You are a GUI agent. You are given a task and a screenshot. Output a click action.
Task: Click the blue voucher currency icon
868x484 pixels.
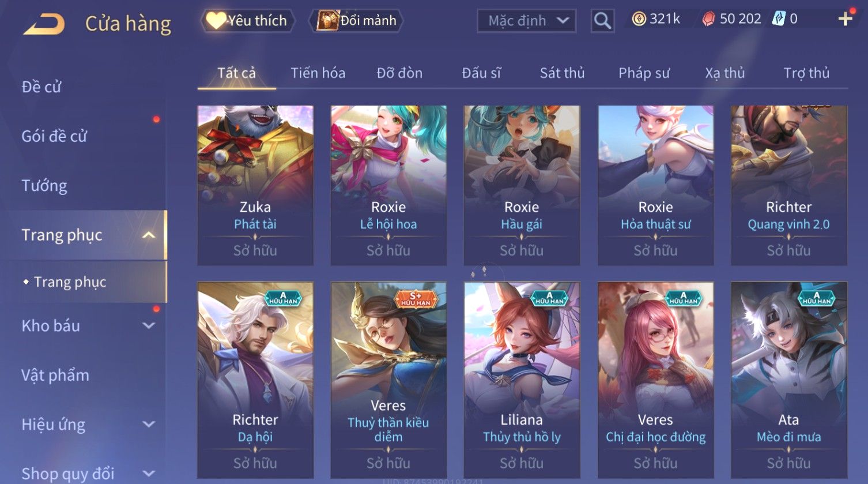[x=779, y=19]
